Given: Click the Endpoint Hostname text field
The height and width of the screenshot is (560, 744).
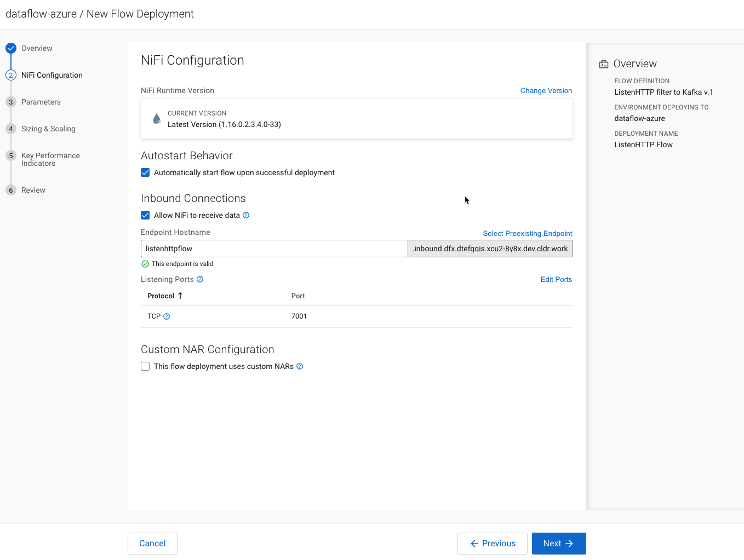Looking at the screenshot, I should click(274, 249).
